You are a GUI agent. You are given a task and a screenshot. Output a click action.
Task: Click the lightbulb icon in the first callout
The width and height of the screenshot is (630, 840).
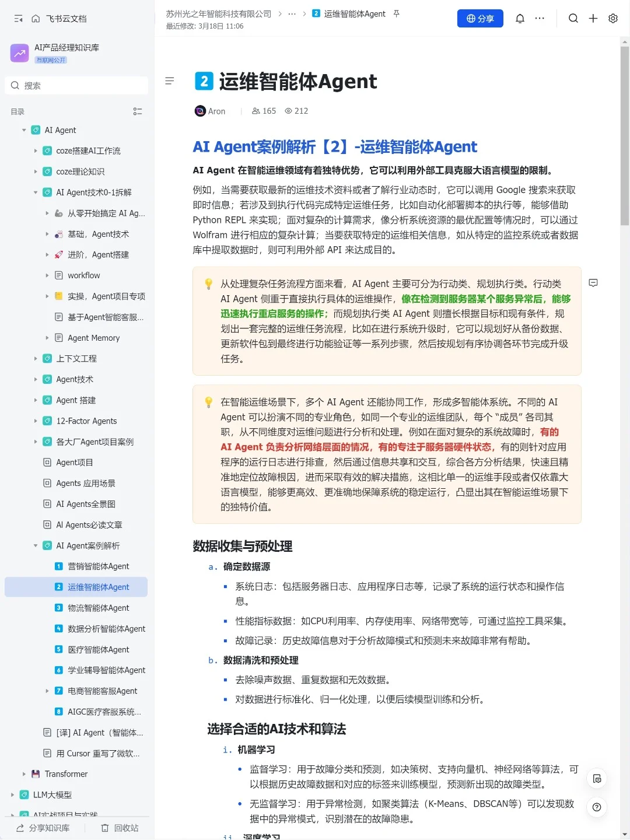coord(208,284)
